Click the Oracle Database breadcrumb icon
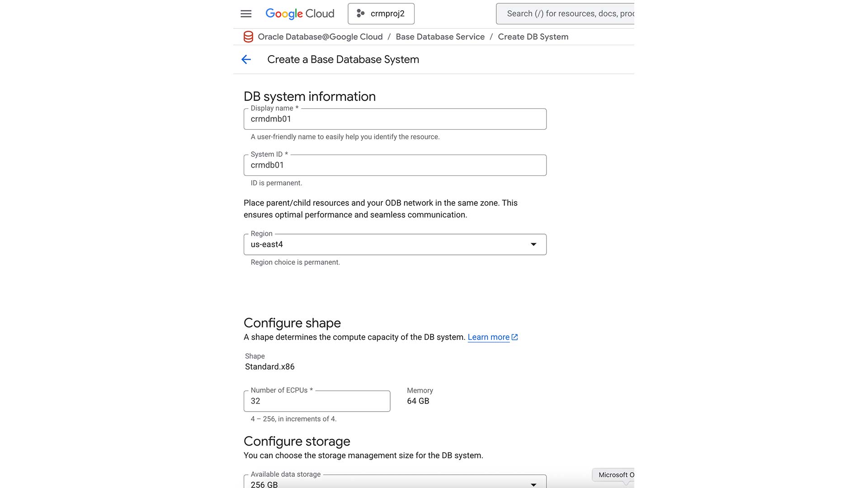This screenshot has height=488, width=868. tap(248, 37)
